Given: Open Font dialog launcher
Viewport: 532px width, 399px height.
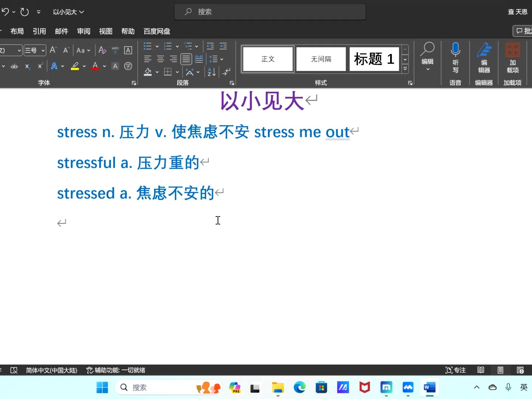Looking at the screenshot, I should coord(134,83).
